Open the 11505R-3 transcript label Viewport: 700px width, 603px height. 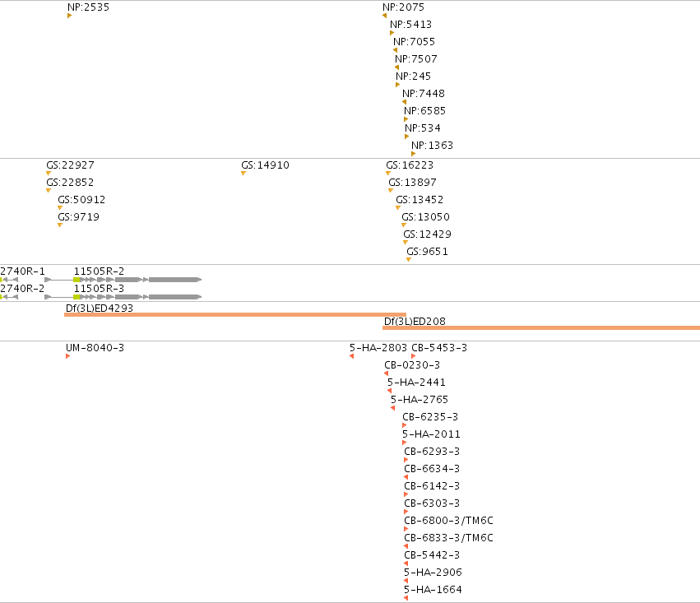tap(99, 289)
